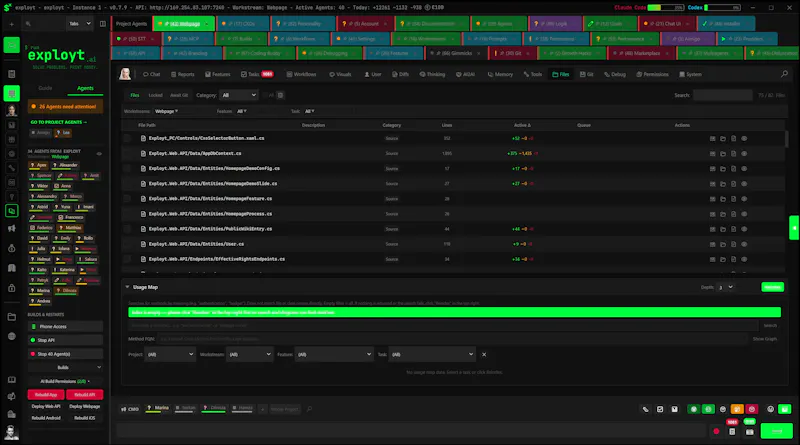800x445 pixels.
Task: Collapse the Usage Map section
Action: 127,287
